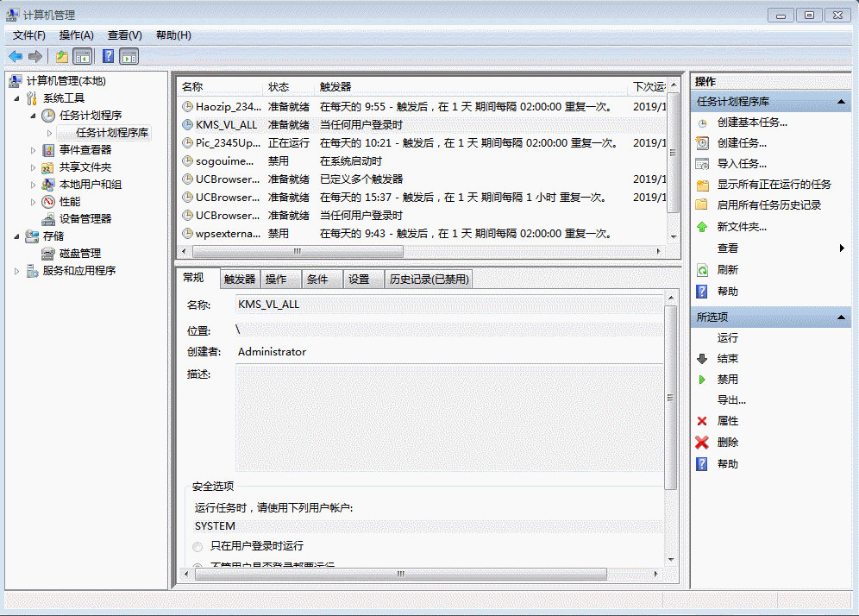Click the Disk Management (磁盘管理) icon

click(48, 254)
